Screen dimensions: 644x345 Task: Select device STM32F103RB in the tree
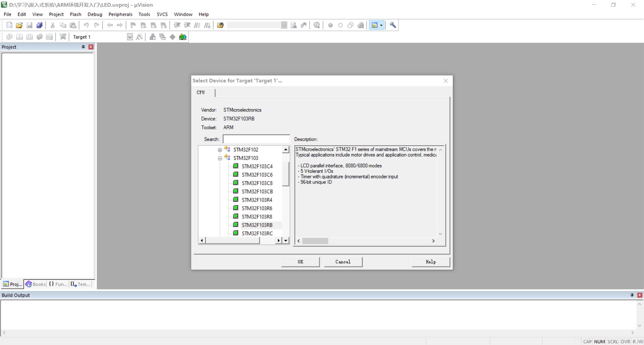point(257,225)
